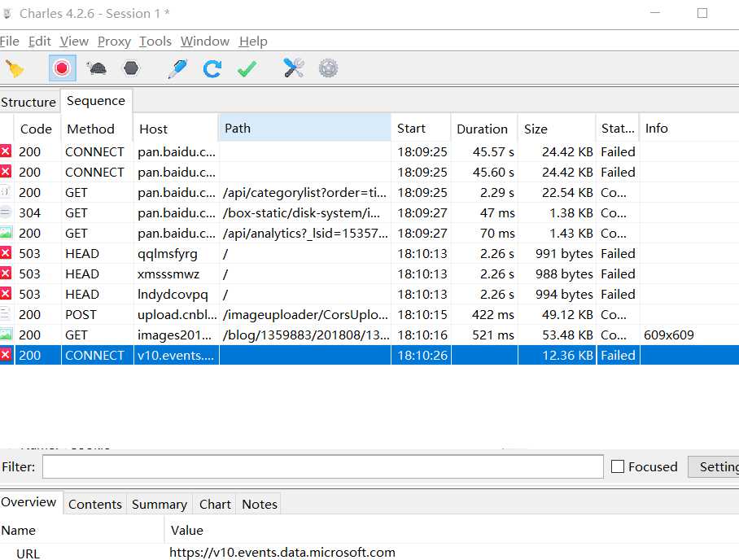Compose a request with the pen icon
739x560 pixels.
(177, 69)
